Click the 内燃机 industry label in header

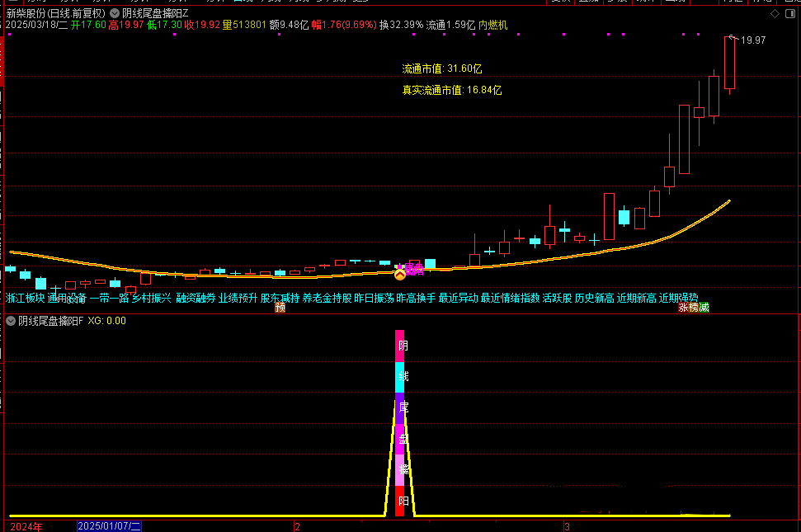pos(493,26)
